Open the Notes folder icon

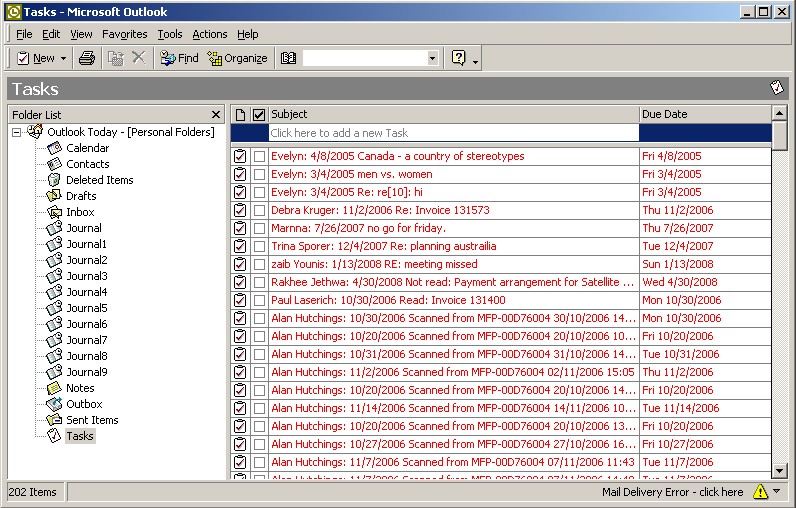point(54,388)
